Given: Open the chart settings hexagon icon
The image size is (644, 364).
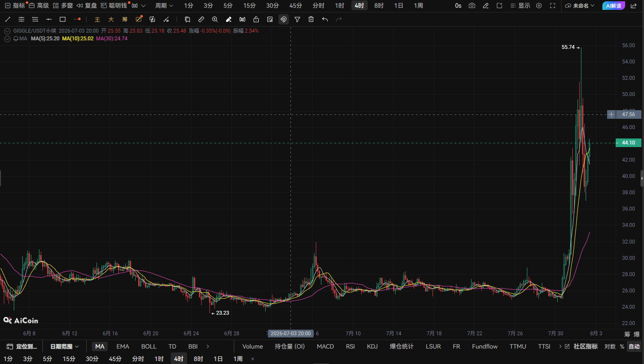Looking at the screenshot, I should (539, 6).
